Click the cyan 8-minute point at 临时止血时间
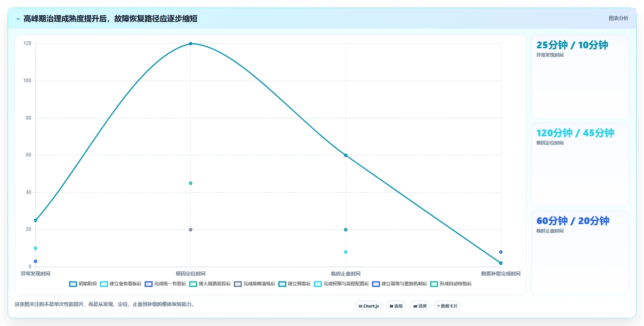Image resolution: width=644 pixels, height=326 pixels. coord(346,252)
